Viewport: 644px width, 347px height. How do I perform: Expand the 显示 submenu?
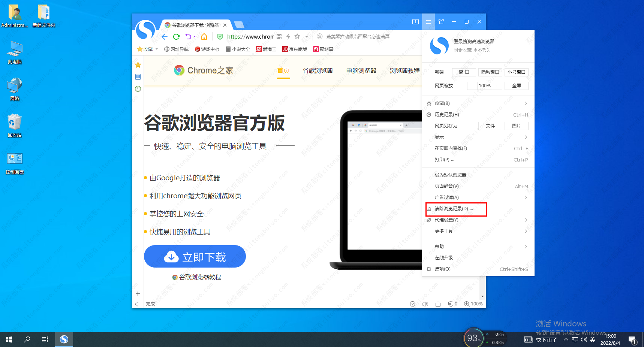[x=478, y=137]
